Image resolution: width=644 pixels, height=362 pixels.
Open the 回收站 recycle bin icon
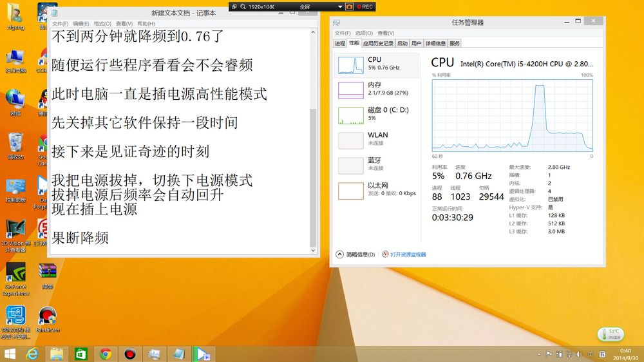click(x=15, y=146)
